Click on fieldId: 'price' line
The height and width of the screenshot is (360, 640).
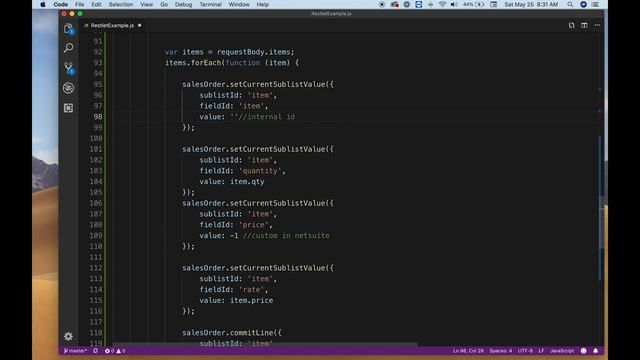[x=236, y=224]
